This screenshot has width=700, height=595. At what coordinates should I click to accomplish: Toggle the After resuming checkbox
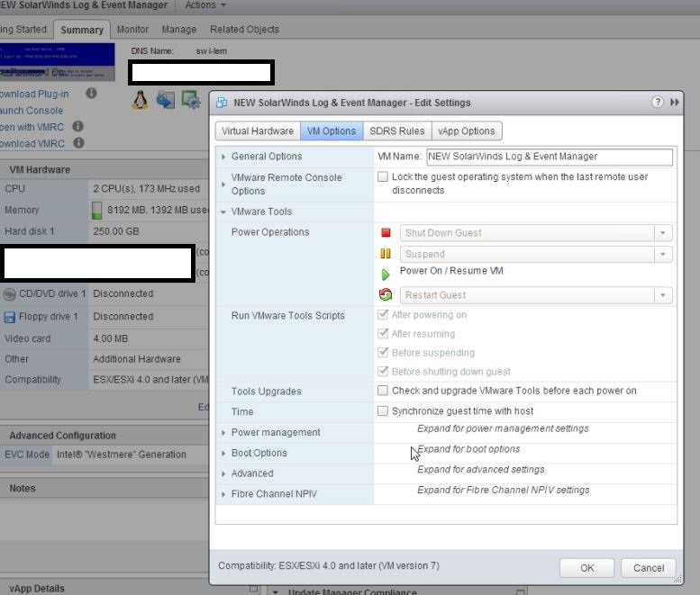click(383, 333)
